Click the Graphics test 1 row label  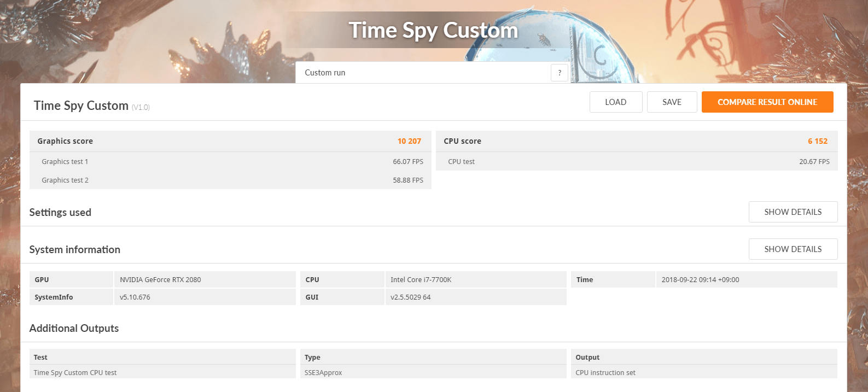click(65, 162)
